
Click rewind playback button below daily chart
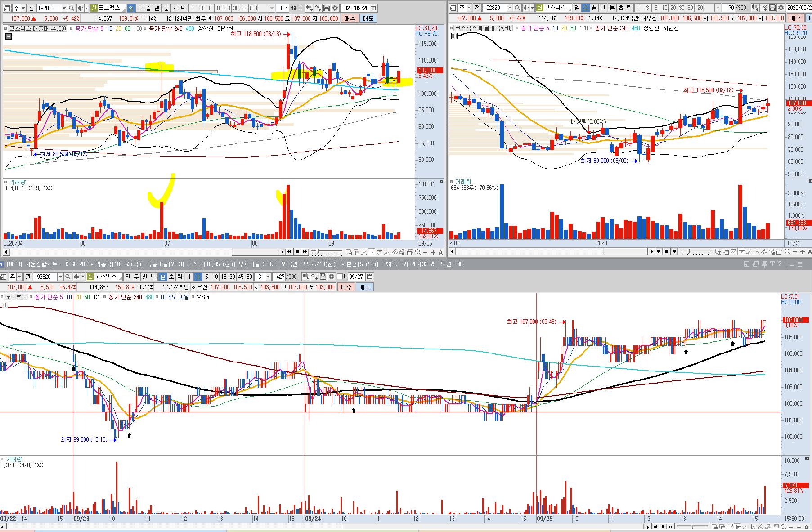pos(289,251)
